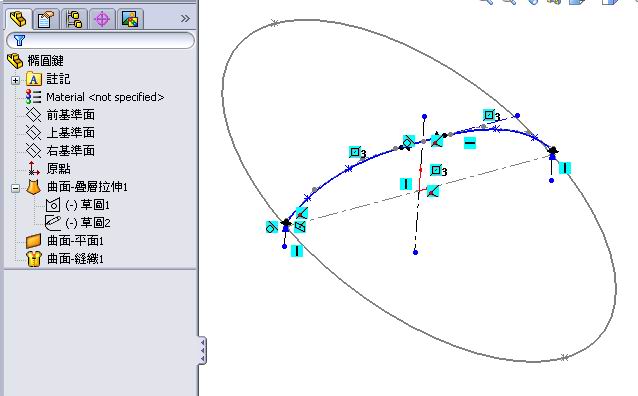Image resolution: width=638 pixels, height=396 pixels.
Task: Select the 上基準面 top plane
Action: point(70,133)
